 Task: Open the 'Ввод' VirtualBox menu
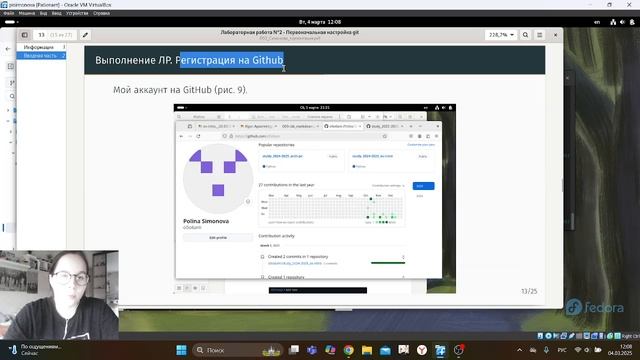pos(56,13)
